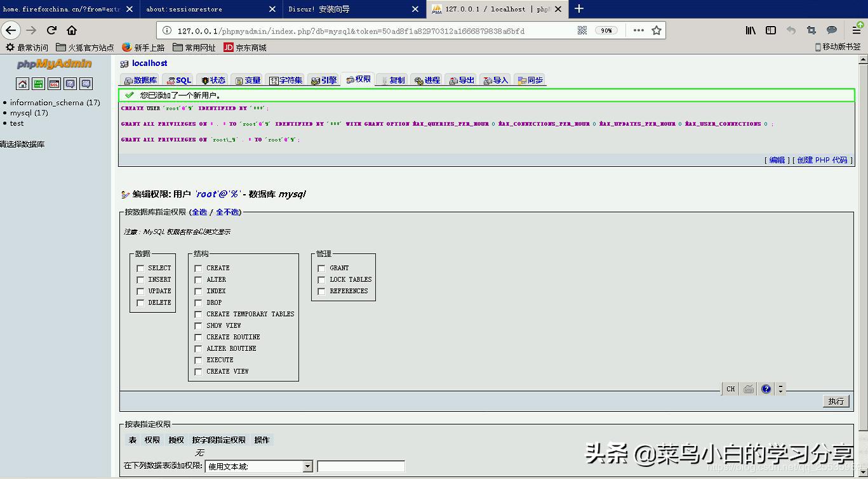
Task: Click the IME soft keyboard icon
Action: 749,389
